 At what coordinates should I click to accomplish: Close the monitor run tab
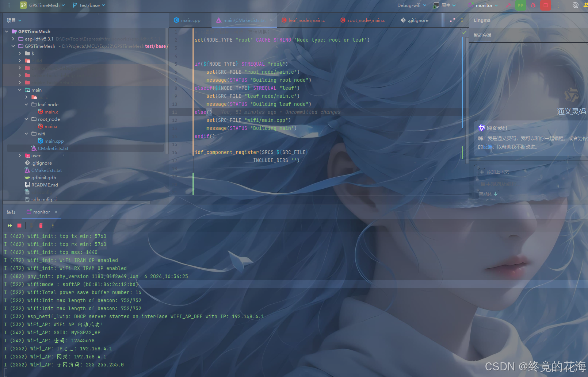56,212
